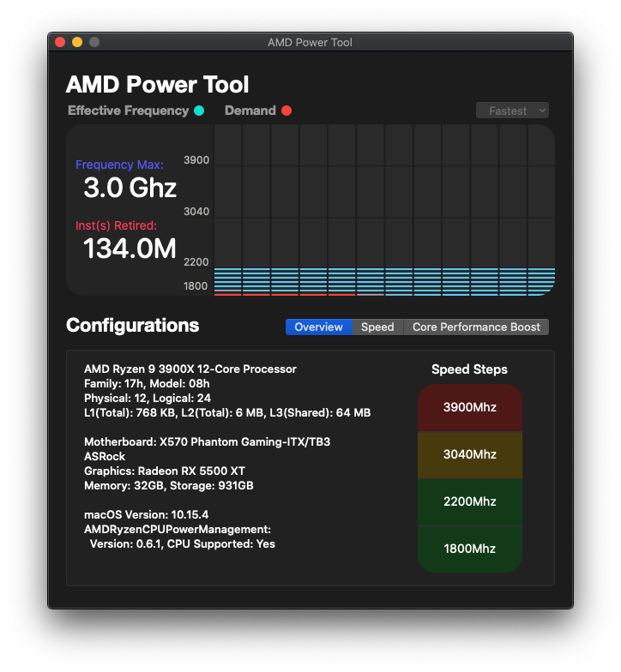Select the 3040Mhz speed step

tap(469, 454)
